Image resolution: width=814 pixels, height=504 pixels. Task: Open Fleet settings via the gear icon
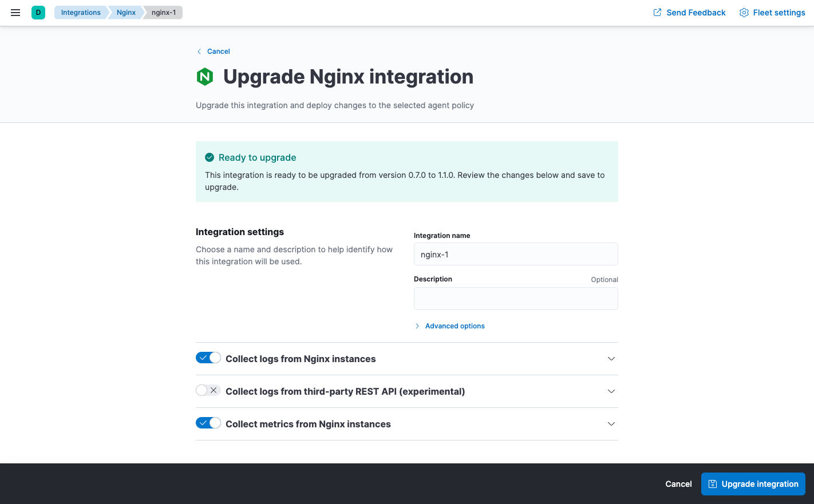744,12
